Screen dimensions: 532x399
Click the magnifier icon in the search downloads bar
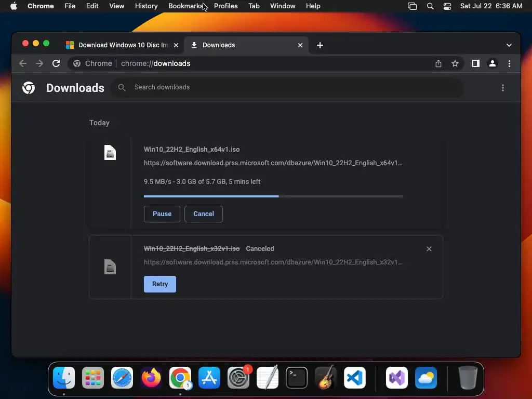coord(122,87)
